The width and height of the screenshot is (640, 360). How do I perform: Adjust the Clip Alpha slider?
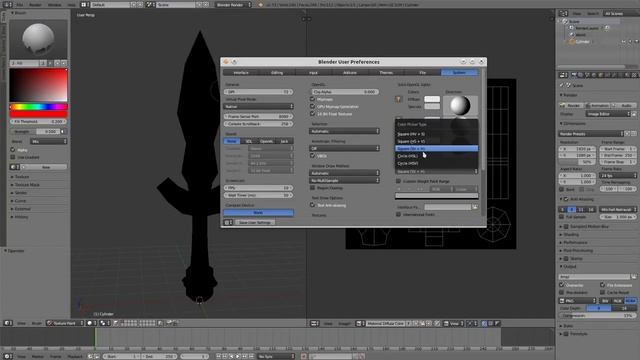[x=345, y=92]
